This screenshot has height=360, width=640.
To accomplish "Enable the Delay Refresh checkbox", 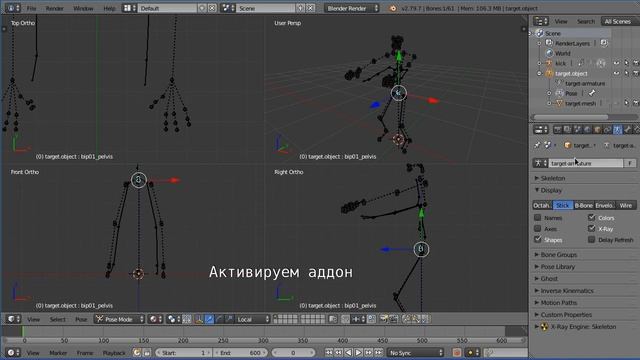I will (591, 240).
